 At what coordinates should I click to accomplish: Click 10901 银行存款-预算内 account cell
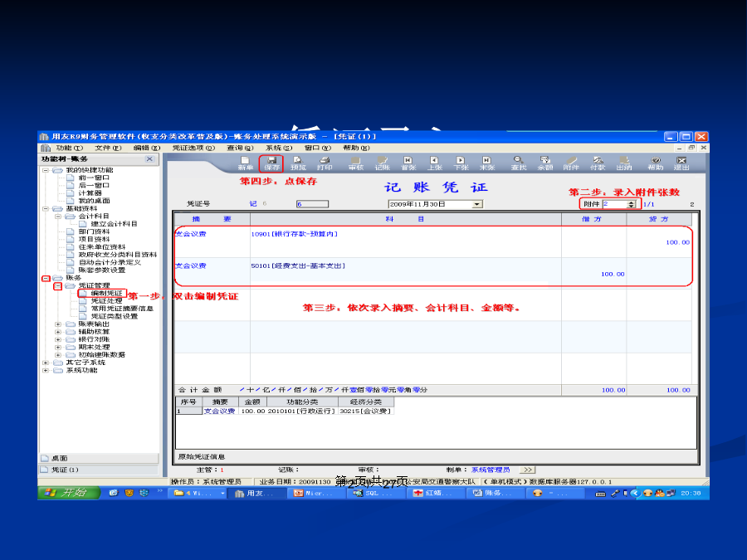(x=405, y=242)
